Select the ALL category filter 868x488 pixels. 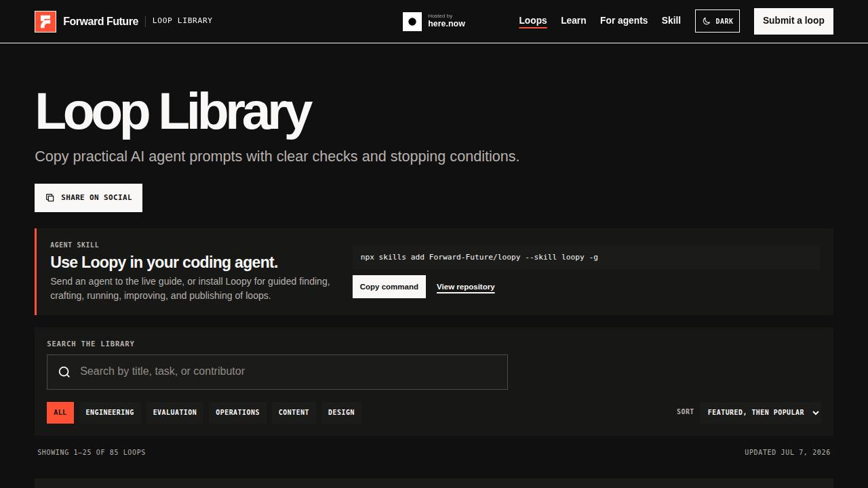60,412
